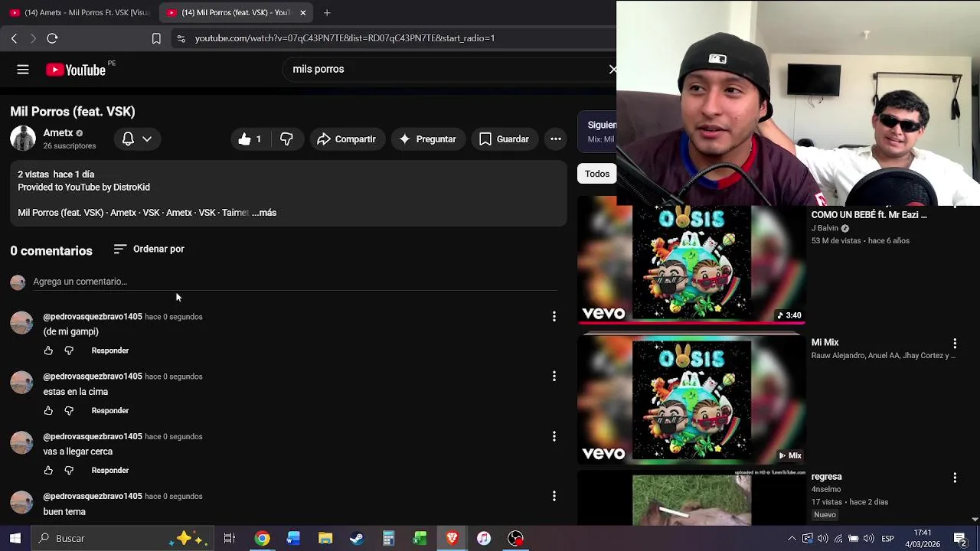Open the "Ordenar por" comment sort menu
The image size is (980, 551).
click(x=149, y=249)
